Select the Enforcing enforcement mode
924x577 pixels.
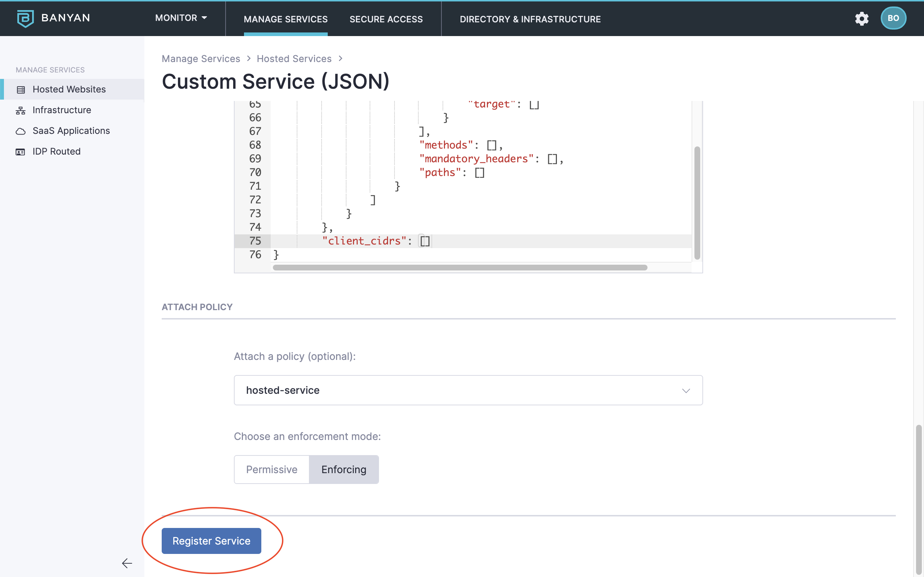click(x=344, y=470)
